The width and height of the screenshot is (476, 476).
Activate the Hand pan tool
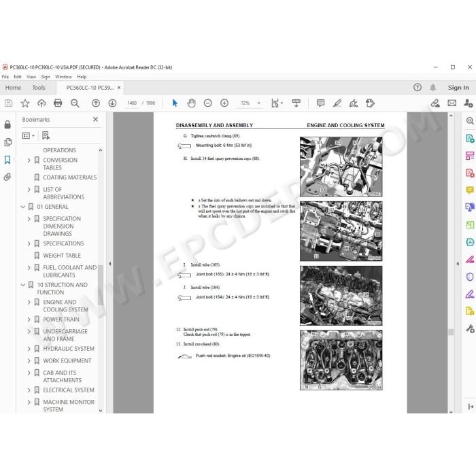click(191, 103)
